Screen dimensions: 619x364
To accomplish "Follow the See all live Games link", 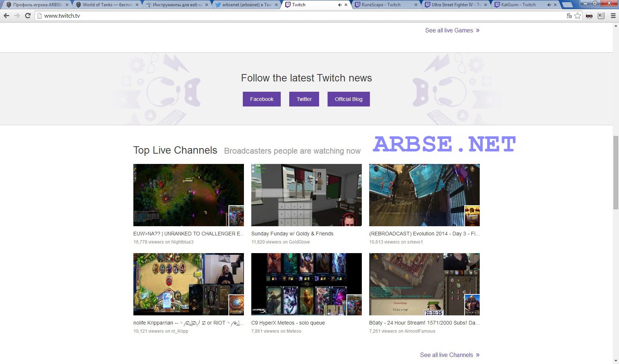I will (x=452, y=30).
